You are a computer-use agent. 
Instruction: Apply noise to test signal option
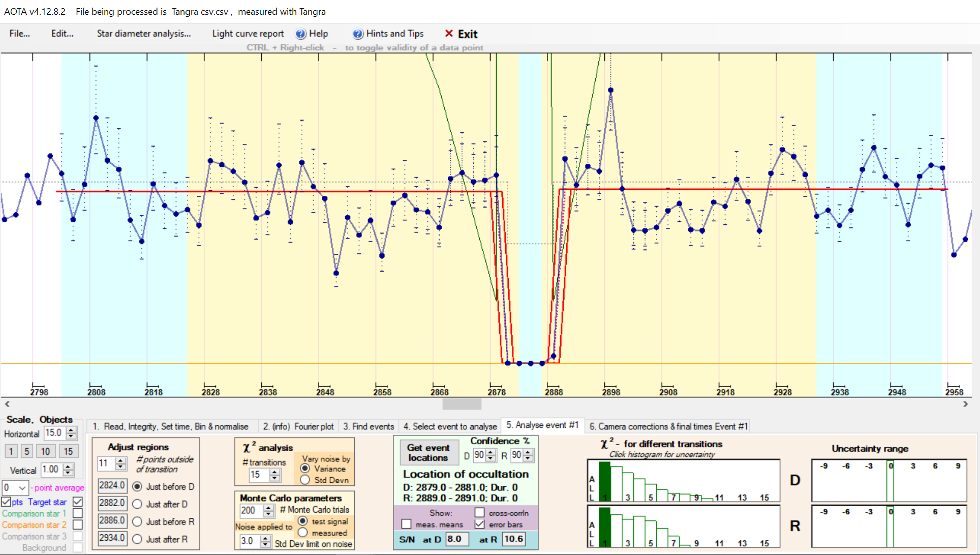pos(303,521)
